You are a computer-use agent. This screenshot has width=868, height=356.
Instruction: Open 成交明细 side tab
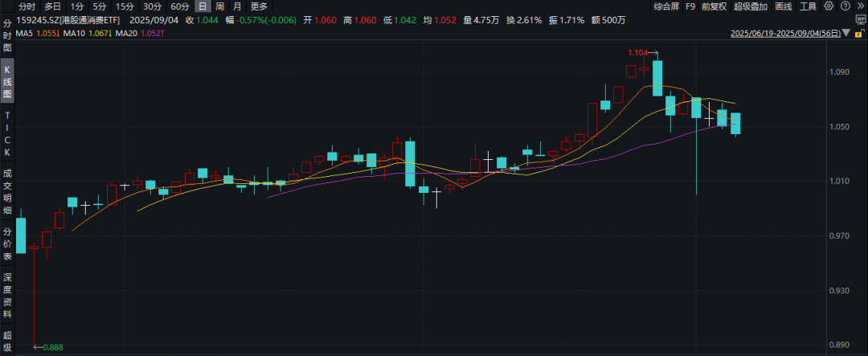click(x=7, y=191)
